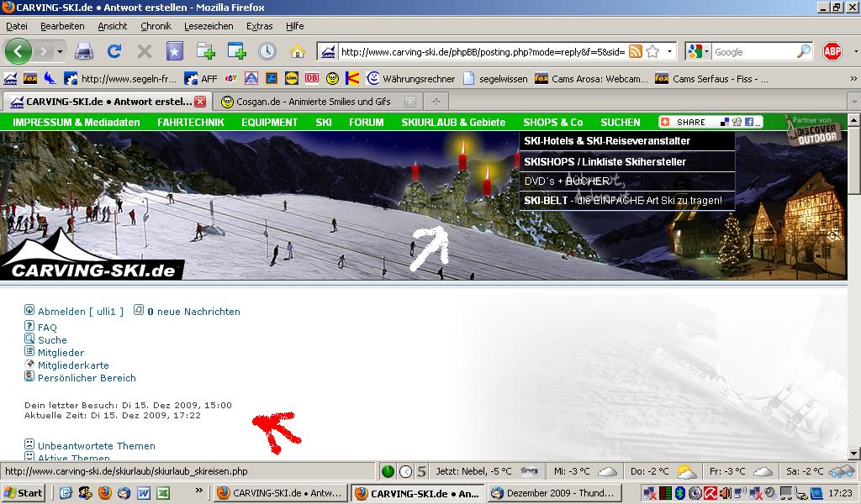Open the FAHRTECHNIK site navigation item
The height and width of the screenshot is (504, 861).
tap(190, 122)
